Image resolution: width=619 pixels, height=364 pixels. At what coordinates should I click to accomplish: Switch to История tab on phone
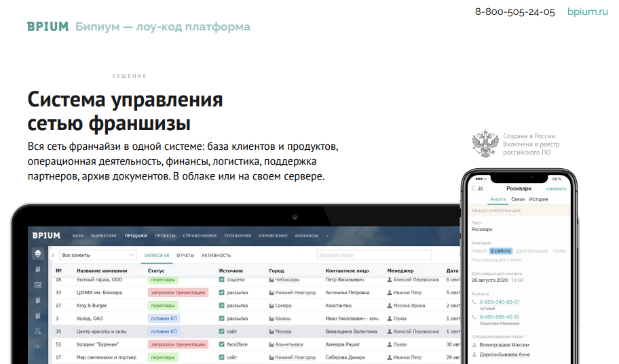[x=538, y=199]
